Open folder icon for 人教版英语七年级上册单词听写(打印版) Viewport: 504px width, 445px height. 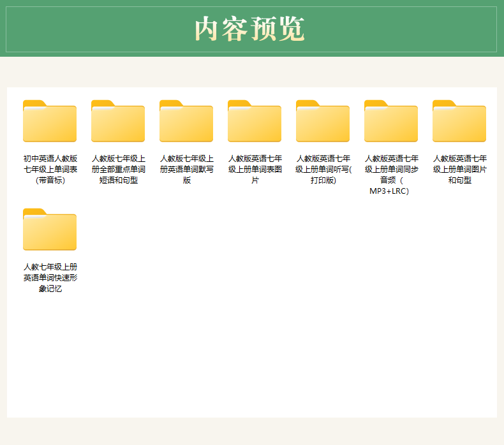pos(323,120)
